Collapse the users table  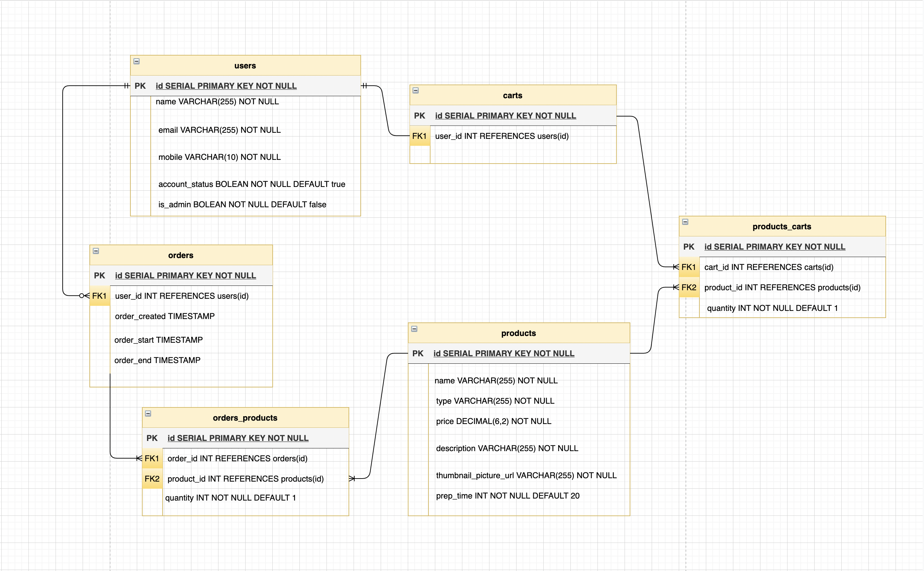[x=137, y=61]
